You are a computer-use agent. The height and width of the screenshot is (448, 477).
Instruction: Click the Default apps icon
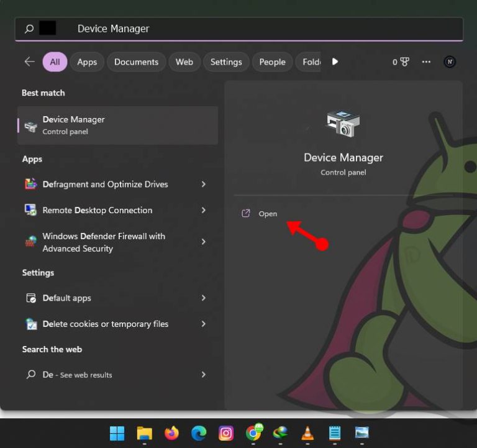coord(31,298)
